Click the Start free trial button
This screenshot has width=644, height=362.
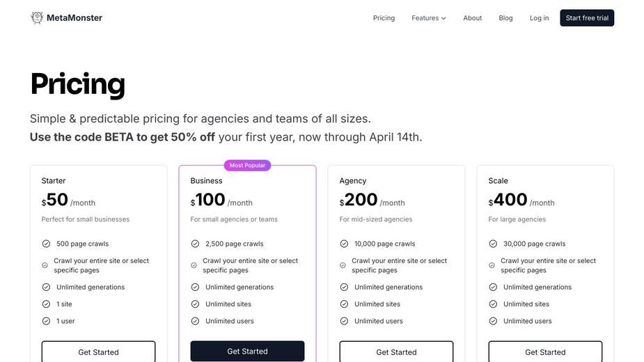587,18
